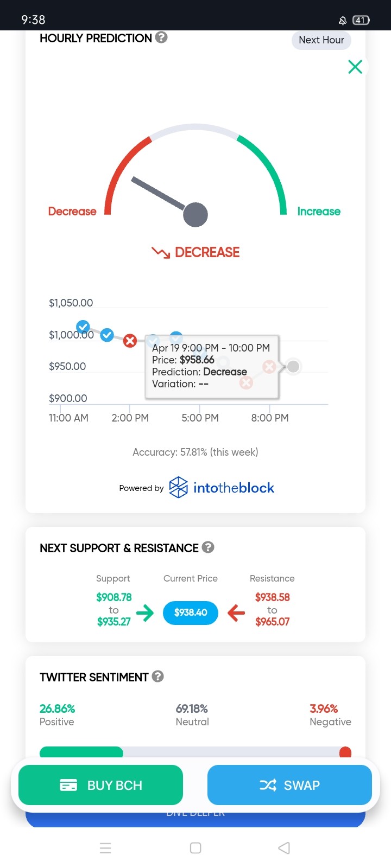Open Twitter Sentiment help question mark
Image resolution: width=391 pixels, height=868 pixels.
coord(157,676)
